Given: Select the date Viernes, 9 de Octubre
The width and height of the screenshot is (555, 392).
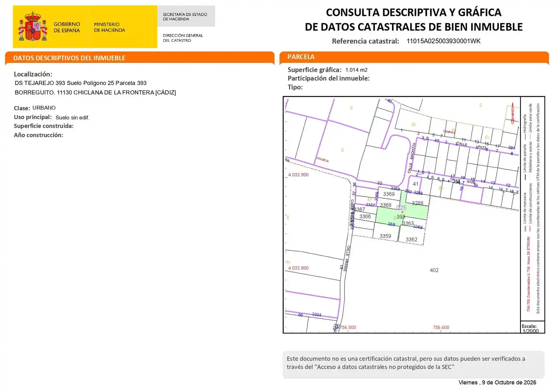Looking at the screenshot, I should [497, 383].
